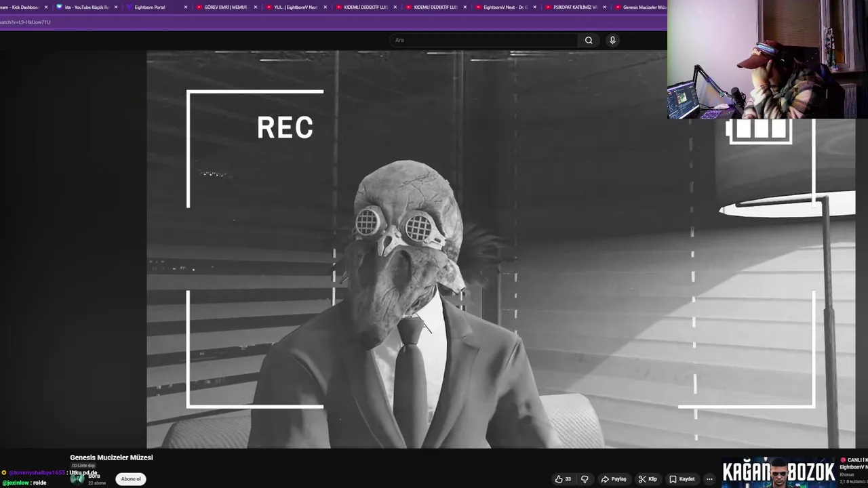The width and height of the screenshot is (868, 488).
Task: Switch to the Kick Dashboard tab
Action: tap(20, 7)
